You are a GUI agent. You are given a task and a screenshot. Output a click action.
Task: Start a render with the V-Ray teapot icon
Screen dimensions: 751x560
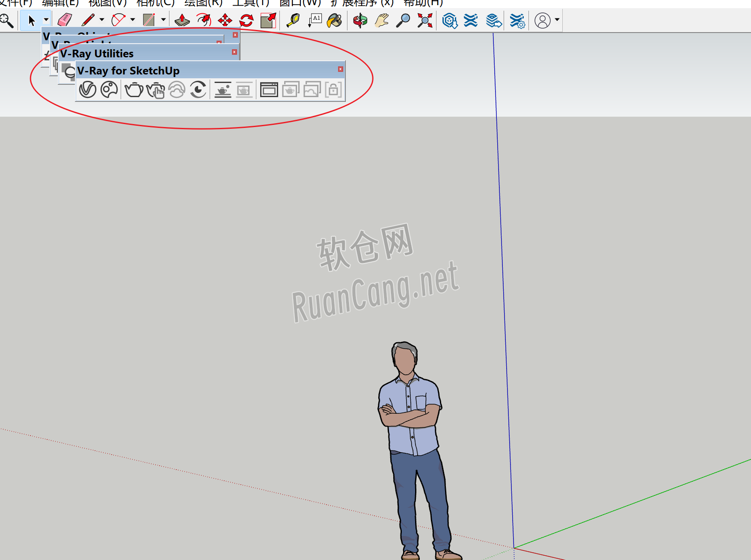pos(133,89)
